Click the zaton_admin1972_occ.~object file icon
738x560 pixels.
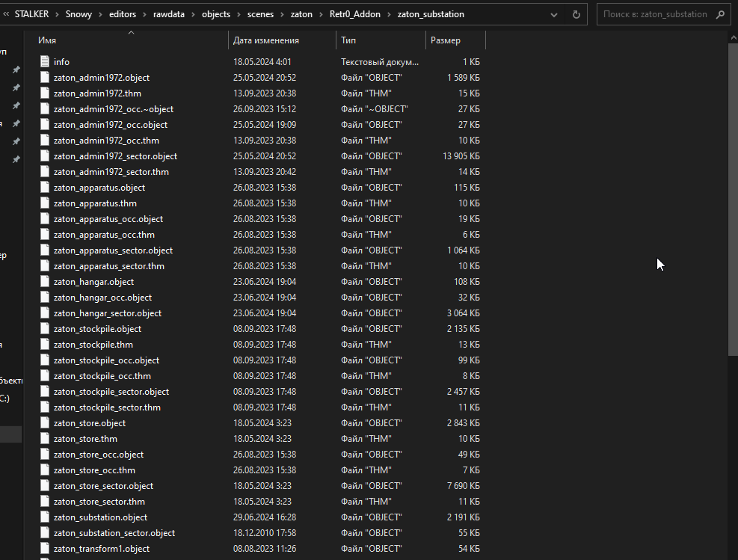click(45, 109)
